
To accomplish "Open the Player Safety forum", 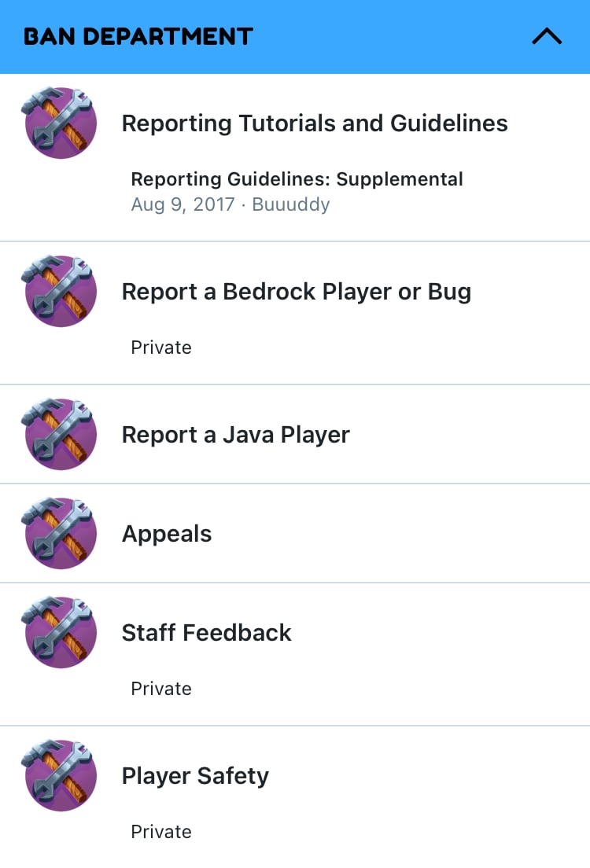I will (x=195, y=776).
